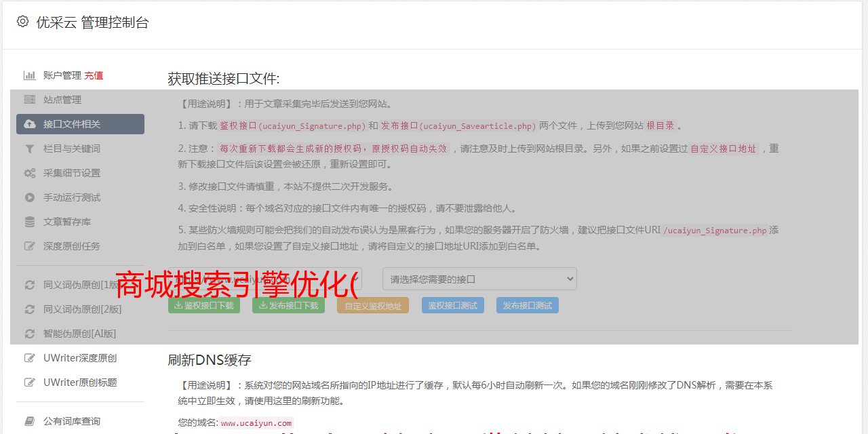Click the red 充值 link
This screenshot has width=868, height=434.
pos(94,75)
